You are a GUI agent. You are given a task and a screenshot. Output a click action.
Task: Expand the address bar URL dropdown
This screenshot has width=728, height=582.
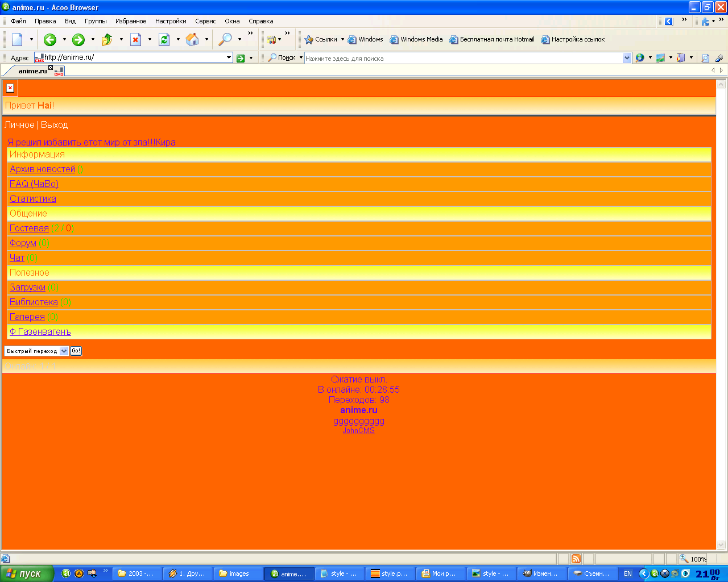[x=229, y=57]
